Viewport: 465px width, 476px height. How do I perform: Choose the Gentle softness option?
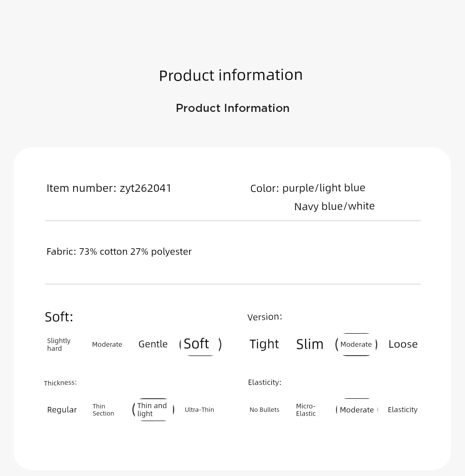click(x=153, y=344)
